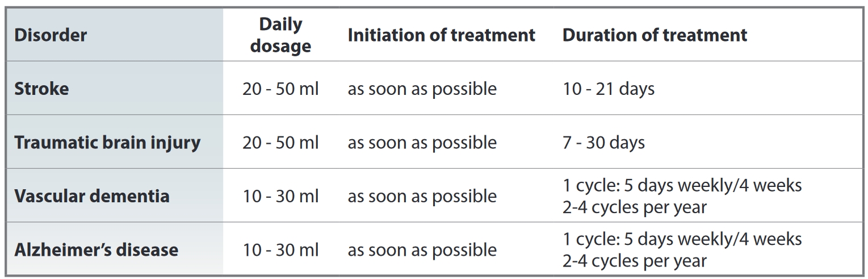The image size is (868, 279).
Task: Click the Daily dosage column header
Action: (280, 35)
